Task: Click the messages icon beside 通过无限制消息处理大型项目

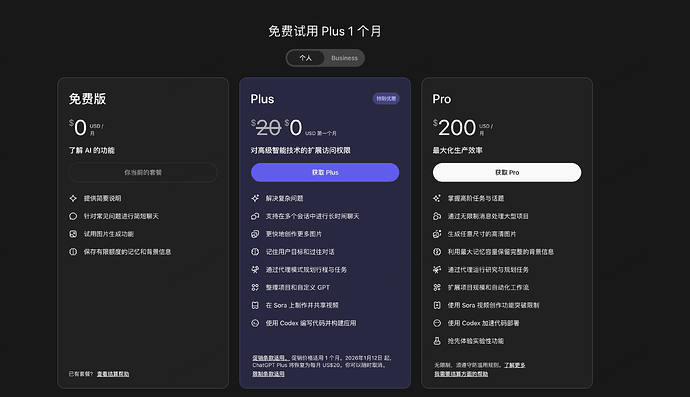Action: [437, 216]
